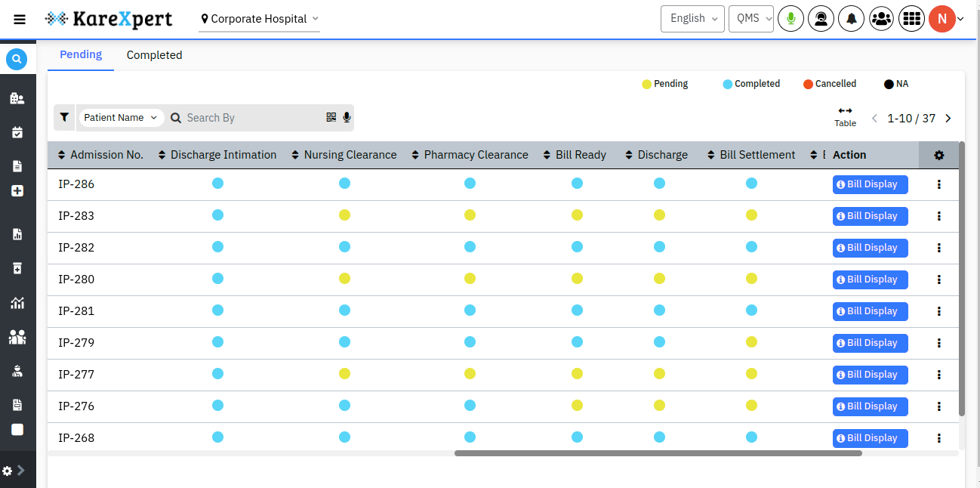980x488 pixels.
Task: Open the filter funnel icon above the table
Action: click(64, 117)
